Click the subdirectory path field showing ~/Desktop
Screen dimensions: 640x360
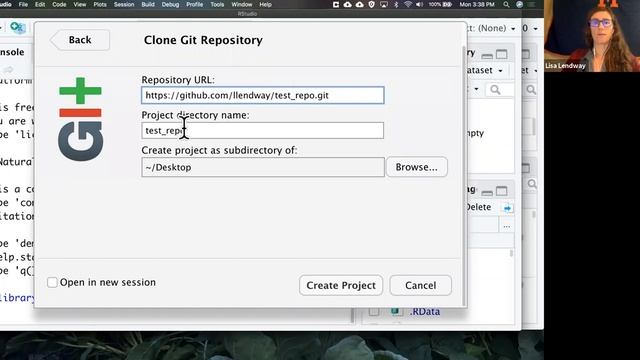tap(263, 167)
